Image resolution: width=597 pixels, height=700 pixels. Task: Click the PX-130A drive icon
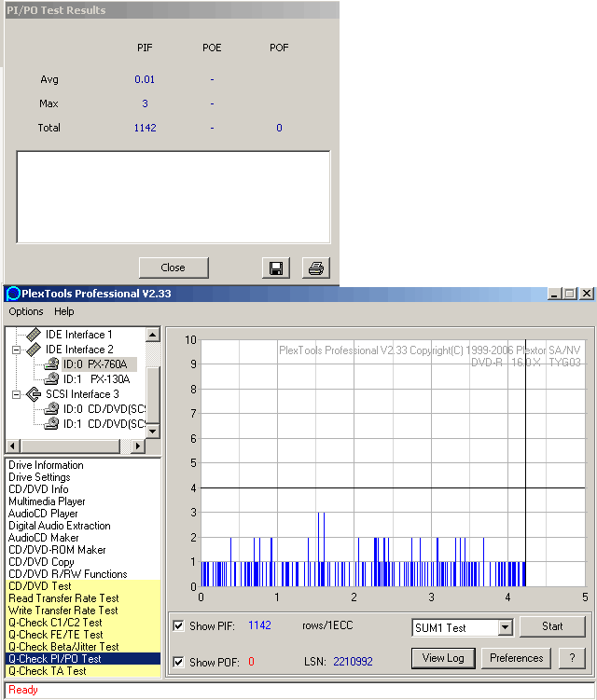click(52, 379)
